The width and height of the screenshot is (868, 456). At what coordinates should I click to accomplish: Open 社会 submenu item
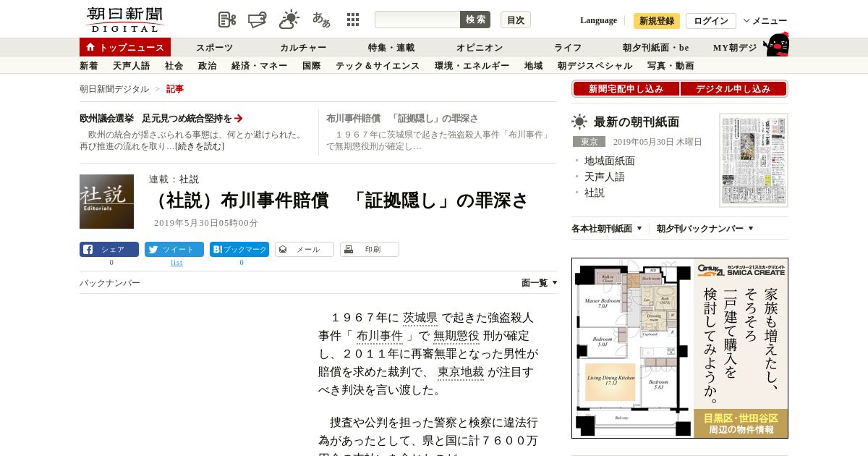[174, 66]
